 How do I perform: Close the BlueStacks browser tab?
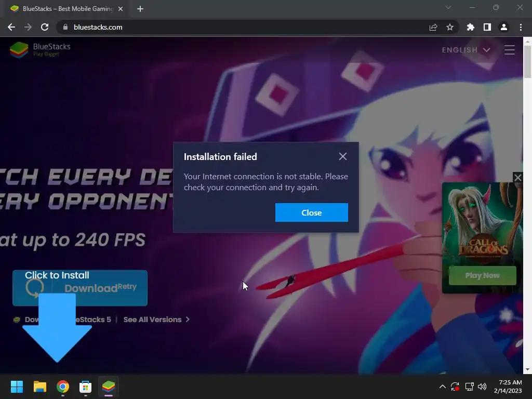pos(121,9)
